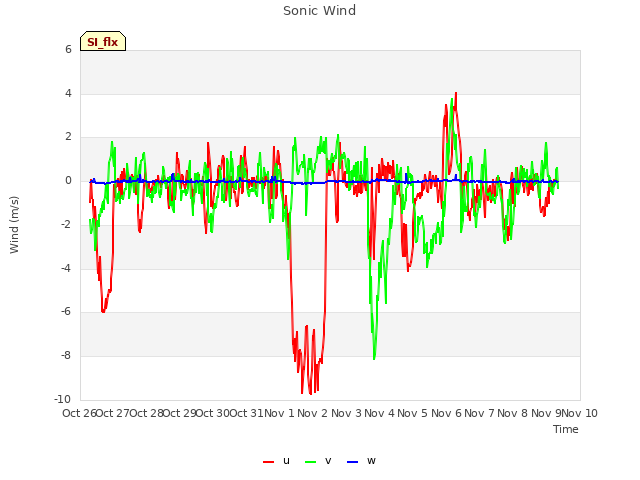Click the Wind (m/s) y-axis title

pos(14,225)
